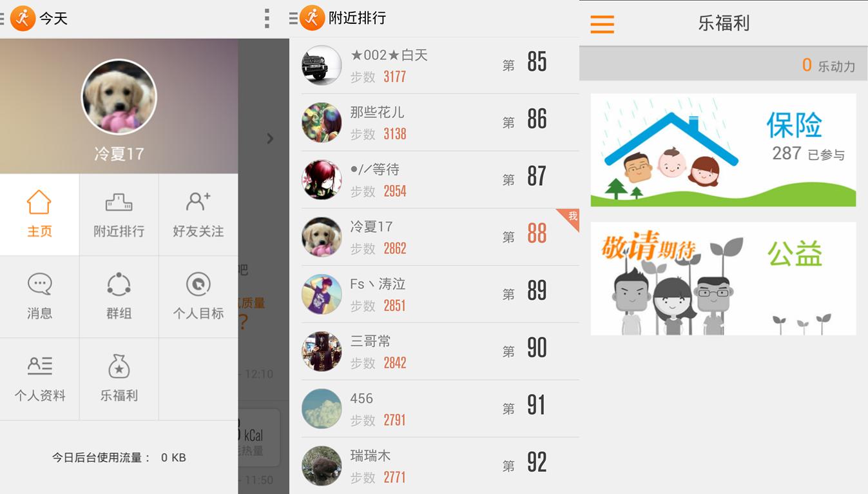Click the right chevron arrow behind the drawer
The height and width of the screenshot is (494, 868).
270,139
